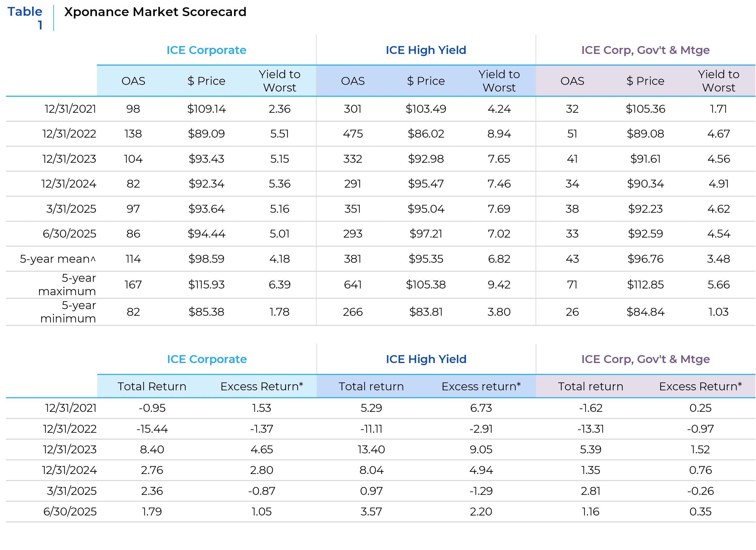
Task: Click the '$105.36' price cell
Action: pos(645,109)
